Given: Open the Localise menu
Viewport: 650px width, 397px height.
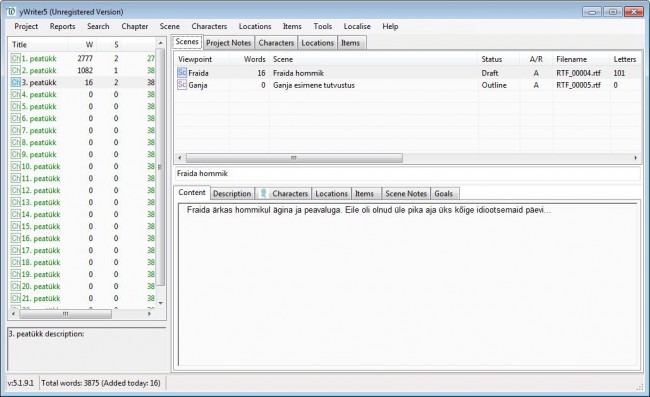Looking at the screenshot, I should [357, 27].
